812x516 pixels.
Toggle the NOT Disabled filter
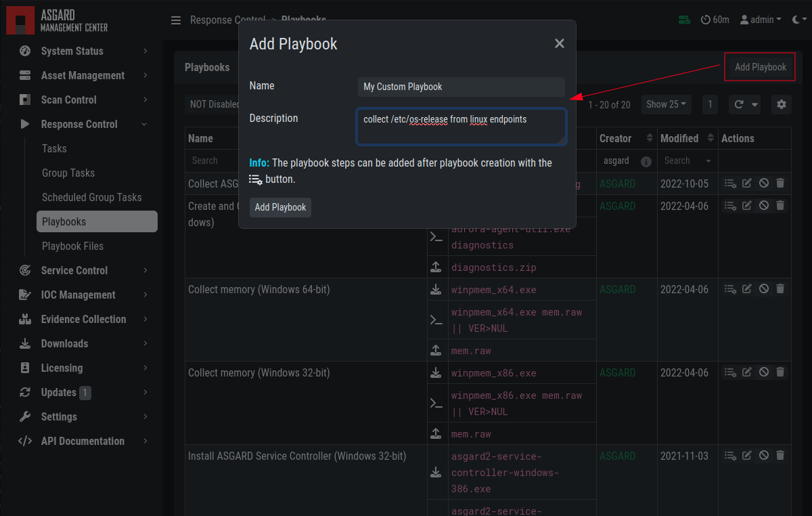point(214,104)
